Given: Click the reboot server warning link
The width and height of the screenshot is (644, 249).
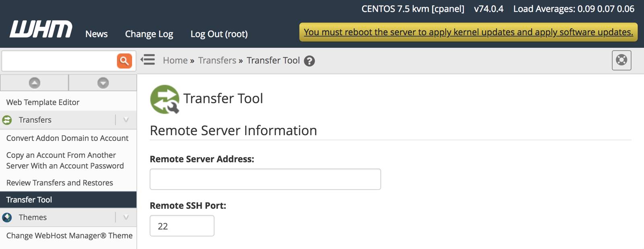Looking at the screenshot, I should 468,32.
